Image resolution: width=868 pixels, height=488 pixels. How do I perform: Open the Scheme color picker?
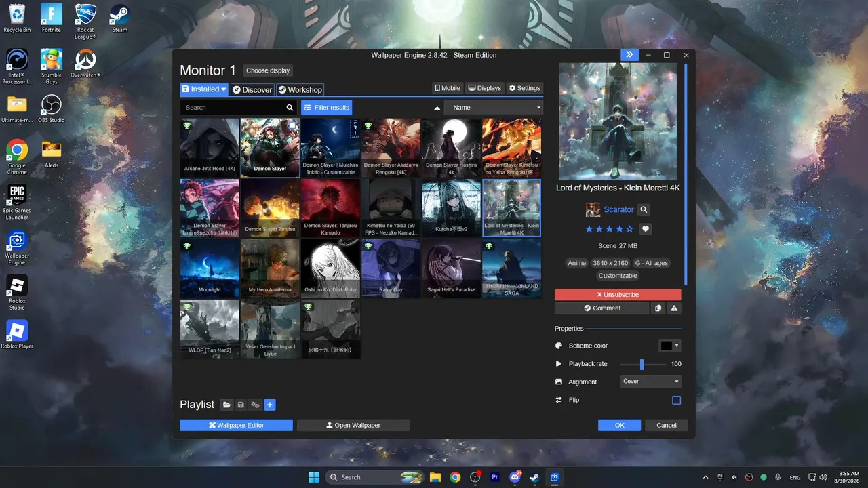pos(670,346)
